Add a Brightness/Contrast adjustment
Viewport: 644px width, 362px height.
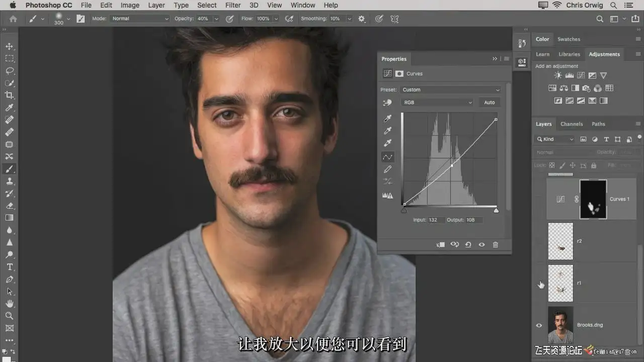click(x=558, y=75)
